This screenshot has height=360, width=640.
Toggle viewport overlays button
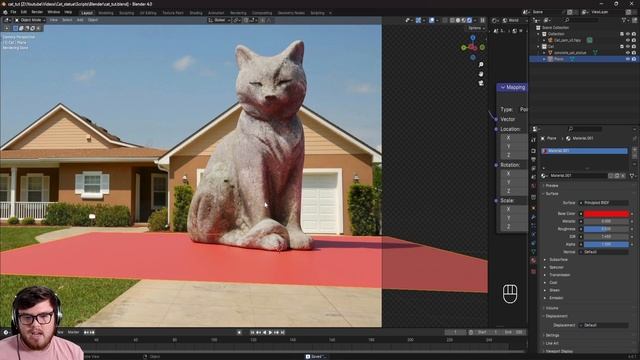432,20
